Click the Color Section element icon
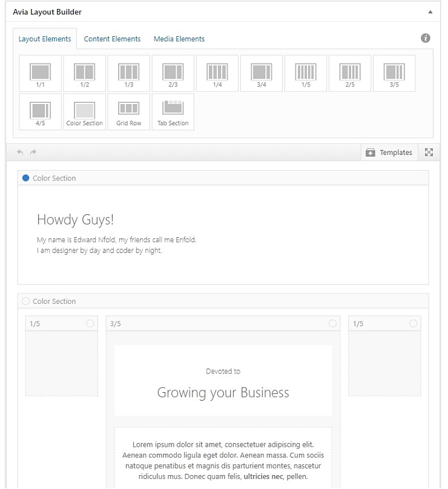This screenshot has width=448, height=489. [84, 111]
